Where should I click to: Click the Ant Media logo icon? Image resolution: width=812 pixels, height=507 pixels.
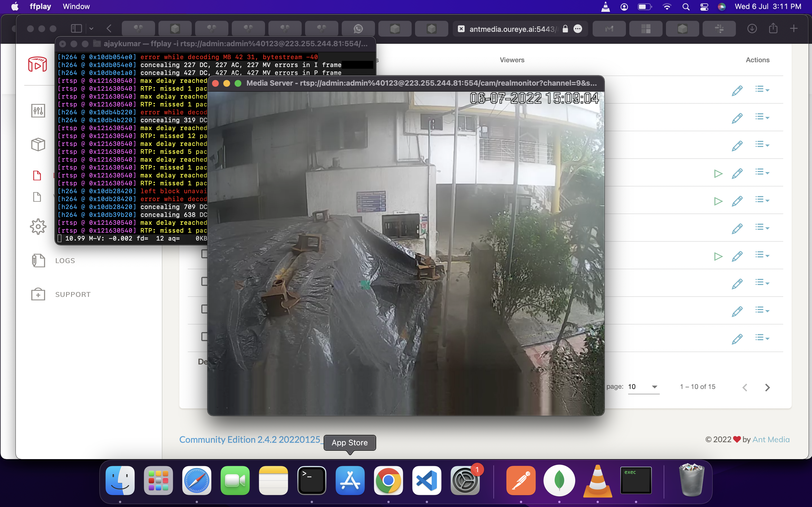click(37, 64)
